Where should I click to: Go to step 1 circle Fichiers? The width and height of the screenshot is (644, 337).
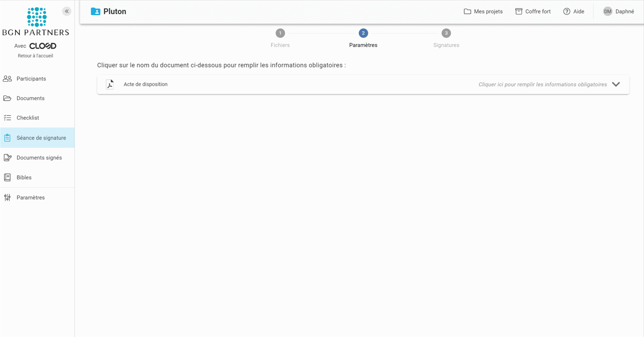[280, 33]
